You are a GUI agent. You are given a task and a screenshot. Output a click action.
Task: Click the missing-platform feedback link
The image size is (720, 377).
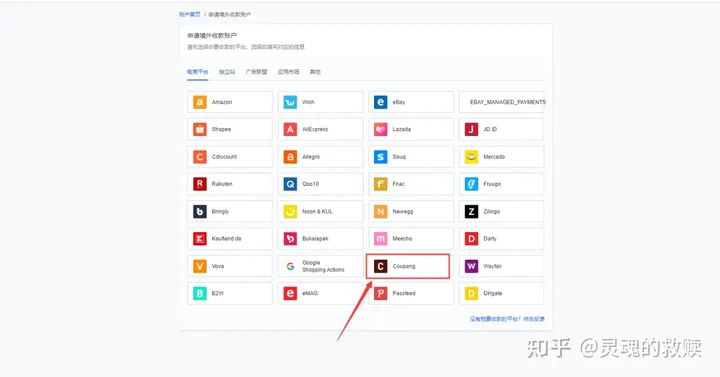(x=507, y=319)
